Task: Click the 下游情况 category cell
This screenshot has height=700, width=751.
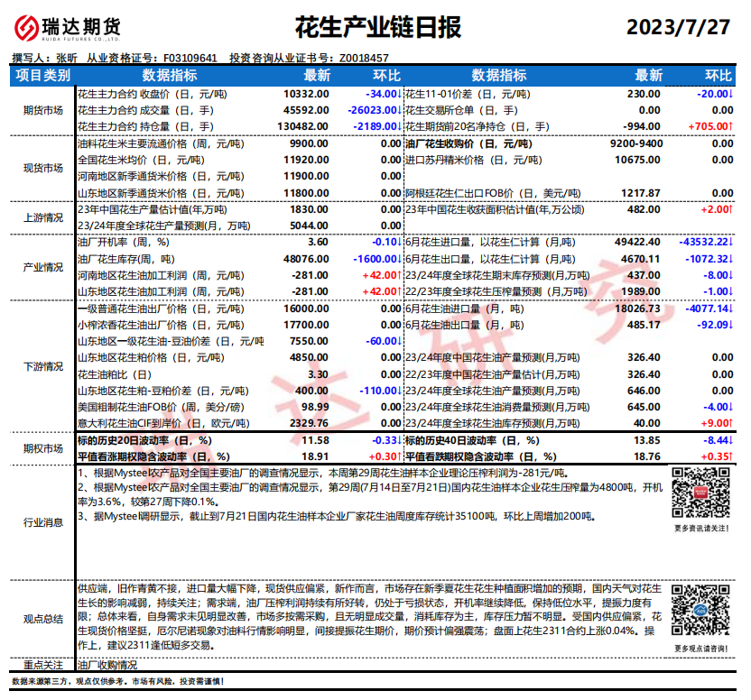Action: point(42,365)
